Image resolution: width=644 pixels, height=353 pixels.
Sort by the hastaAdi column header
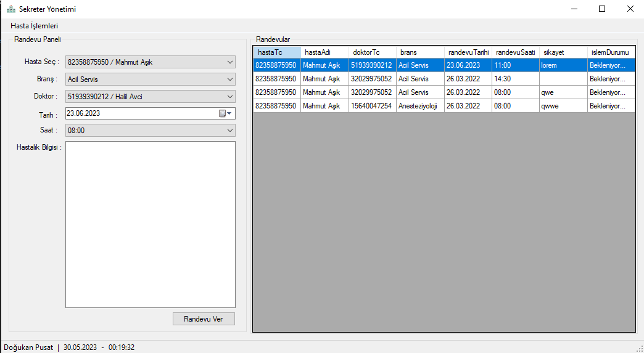point(324,52)
